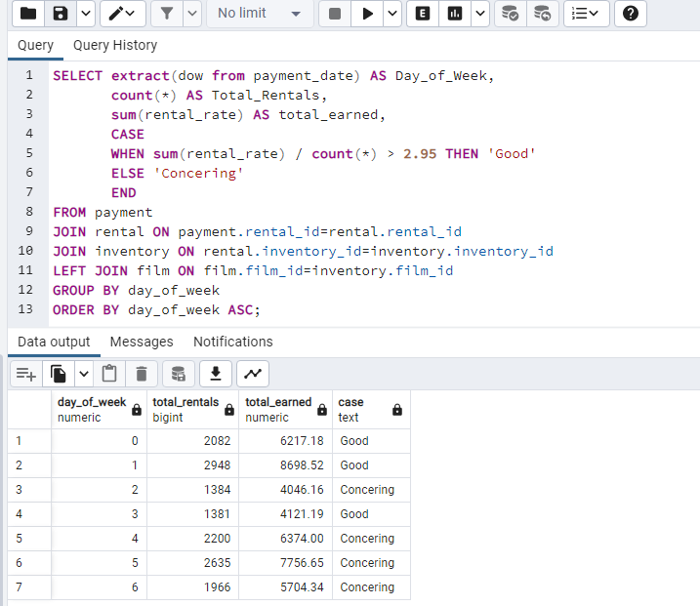Click the 2.95 value in the query
The image size is (700, 606).
[x=420, y=154]
